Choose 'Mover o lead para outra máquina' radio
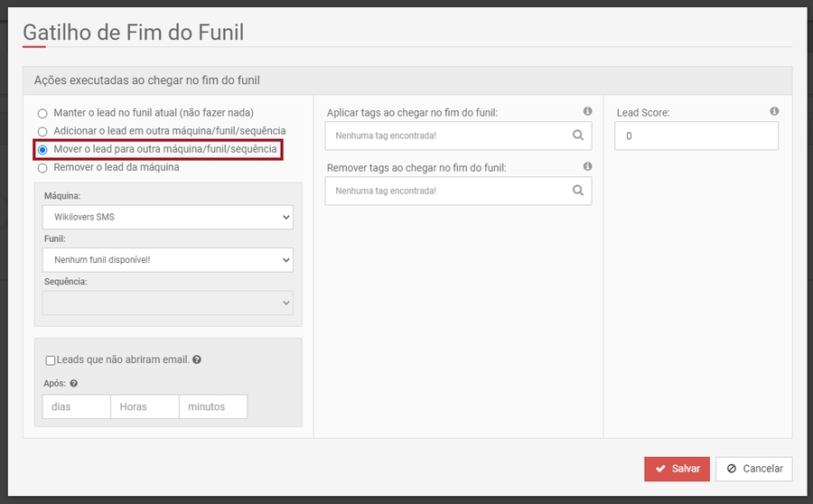The height and width of the screenshot is (504, 813). coord(42,149)
